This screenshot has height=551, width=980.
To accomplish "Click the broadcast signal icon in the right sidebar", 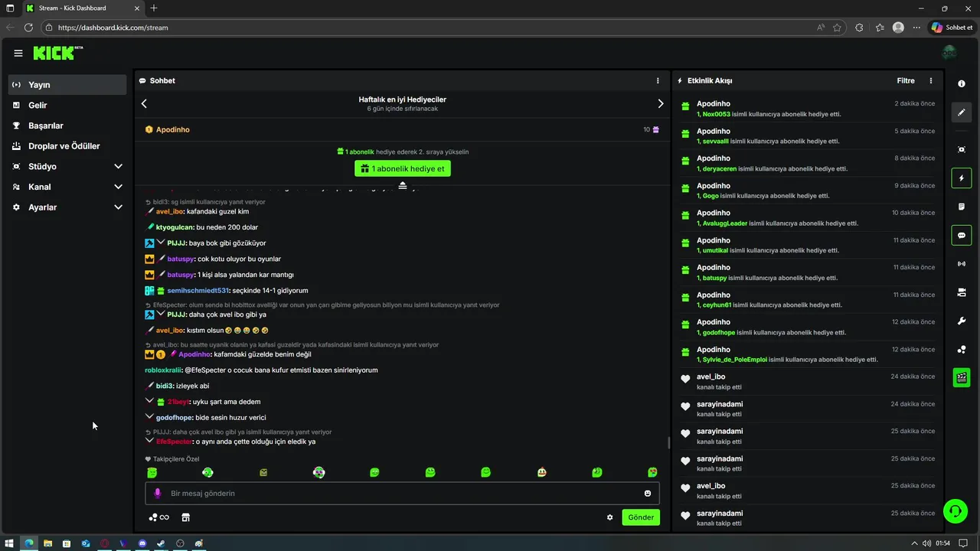I will [962, 264].
